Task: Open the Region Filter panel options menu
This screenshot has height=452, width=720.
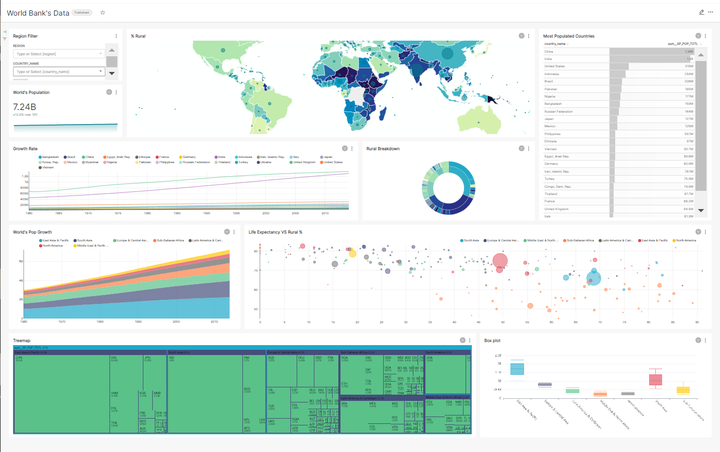Action: pos(116,36)
